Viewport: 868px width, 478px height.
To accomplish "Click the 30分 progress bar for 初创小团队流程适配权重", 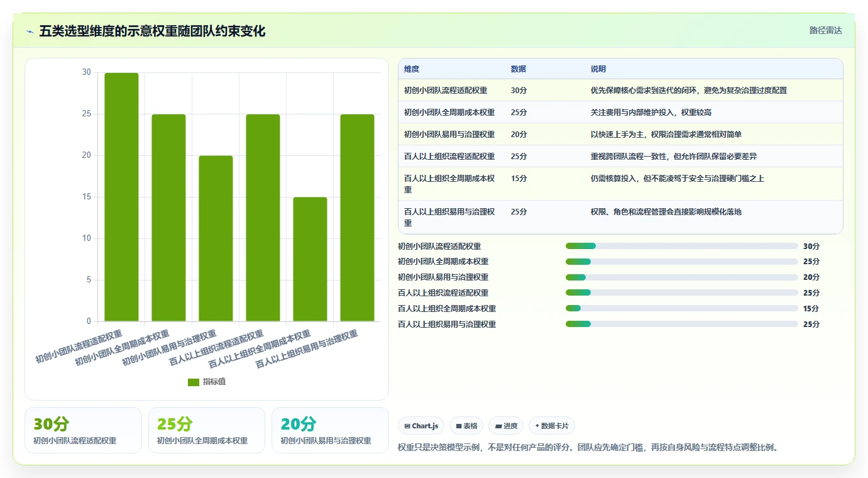I will coord(682,246).
